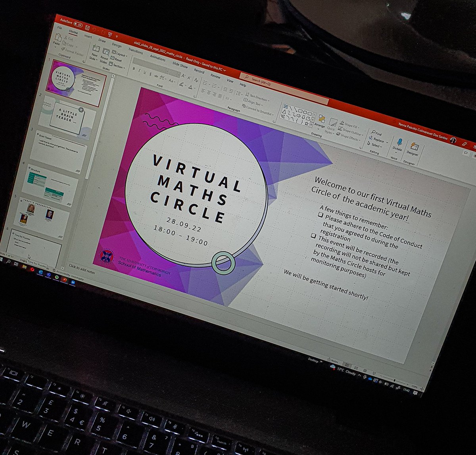476x455 pixels.
Task: Click 'Accessibility: Investigate' in the status bar
Action: (68, 275)
